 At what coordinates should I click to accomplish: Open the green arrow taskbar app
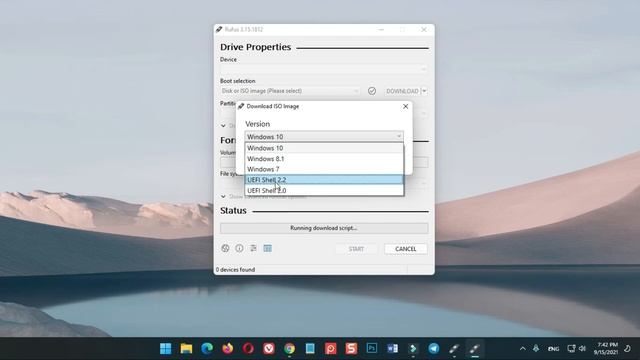tap(413, 349)
